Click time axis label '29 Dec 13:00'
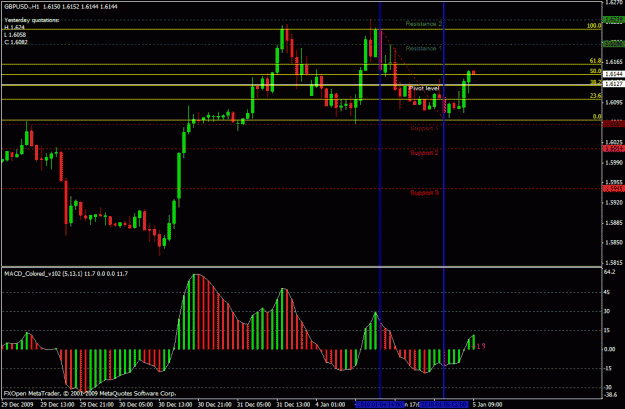 58,405
